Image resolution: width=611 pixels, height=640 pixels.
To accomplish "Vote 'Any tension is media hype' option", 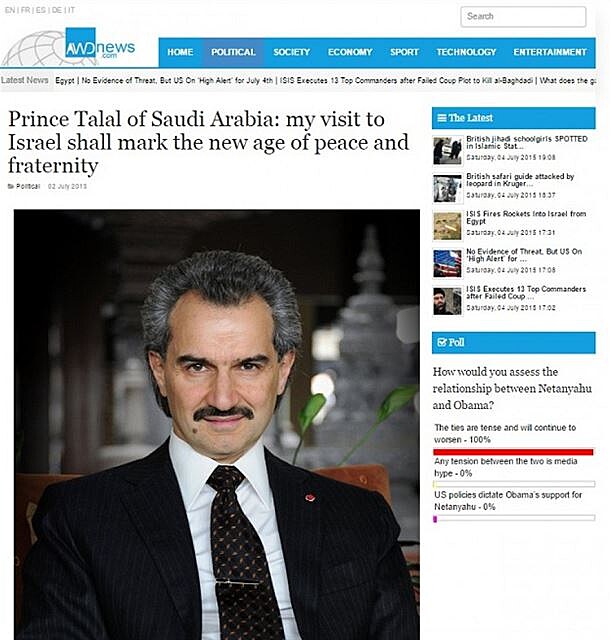I will coord(505,467).
